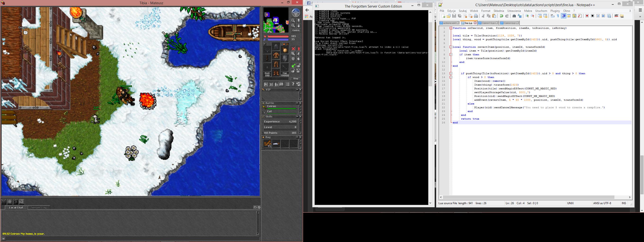
Task: Close the fire.lua tab
Action: coord(475,23)
